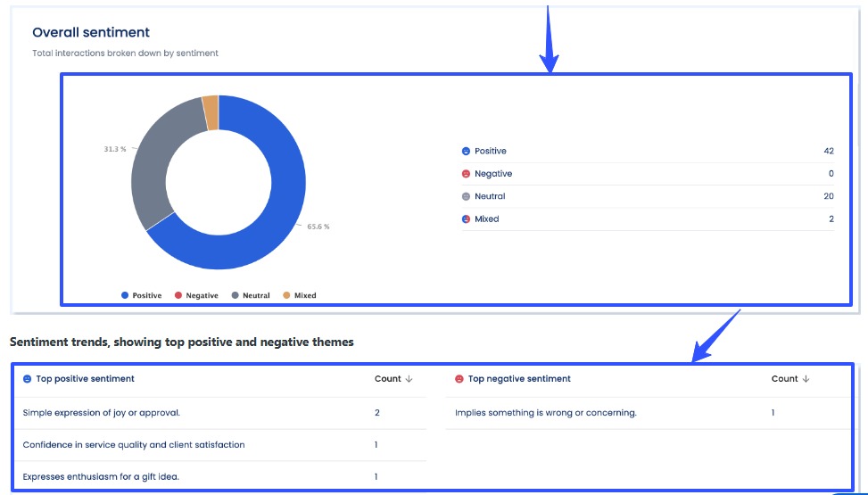Click the Top positive sentiment column header
The width and height of the screenshot is (868, 495).
[85, 379]
